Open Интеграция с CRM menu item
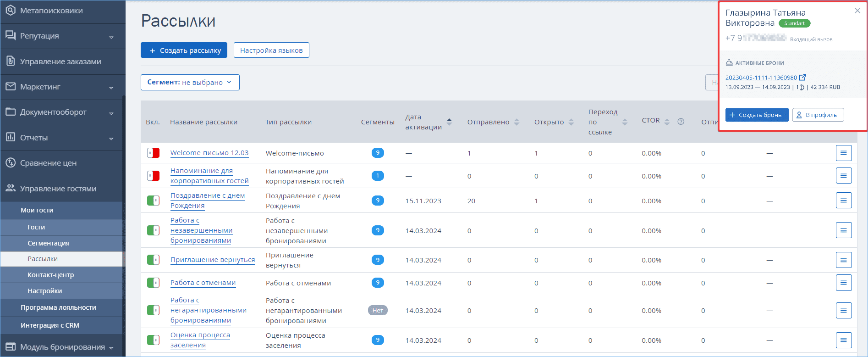This screenshot has height=357, width=868. pos(61,325)
